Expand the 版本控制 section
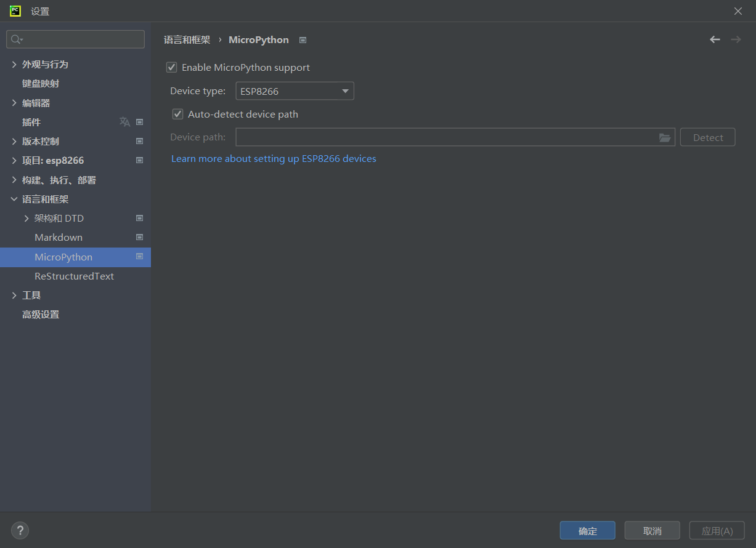Screen dimensions: 756x548 point(14,141)
